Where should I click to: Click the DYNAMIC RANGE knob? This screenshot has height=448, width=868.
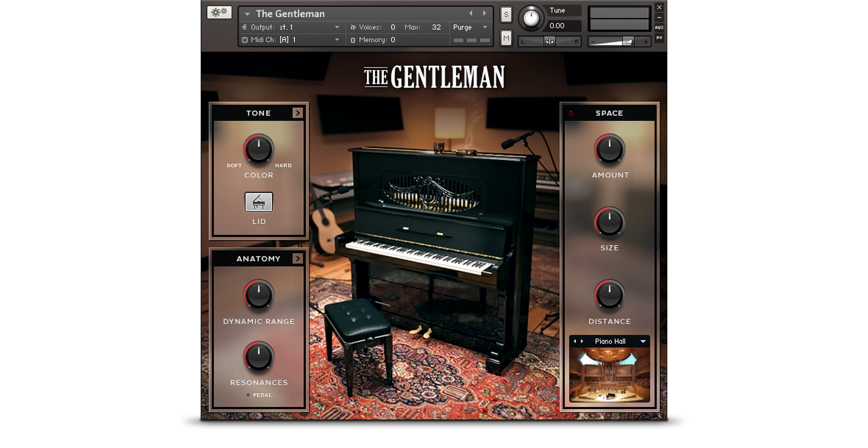259,295
